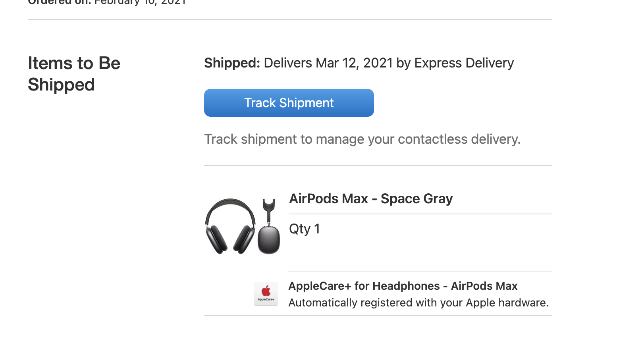Click the Track Shipment button

289,103
